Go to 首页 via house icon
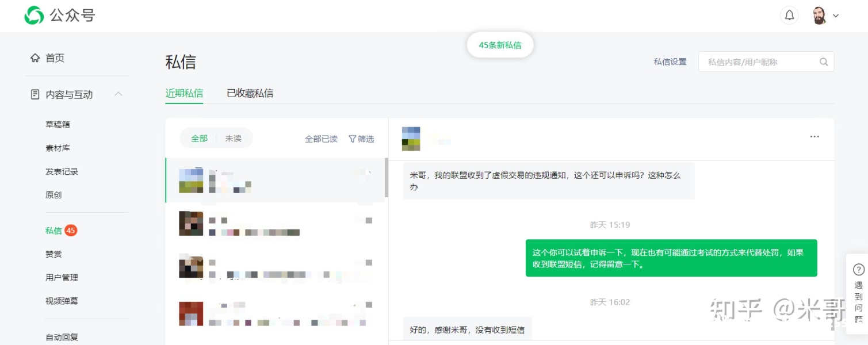This screenshot has height=345, width=868. click(x=35, y=58)
